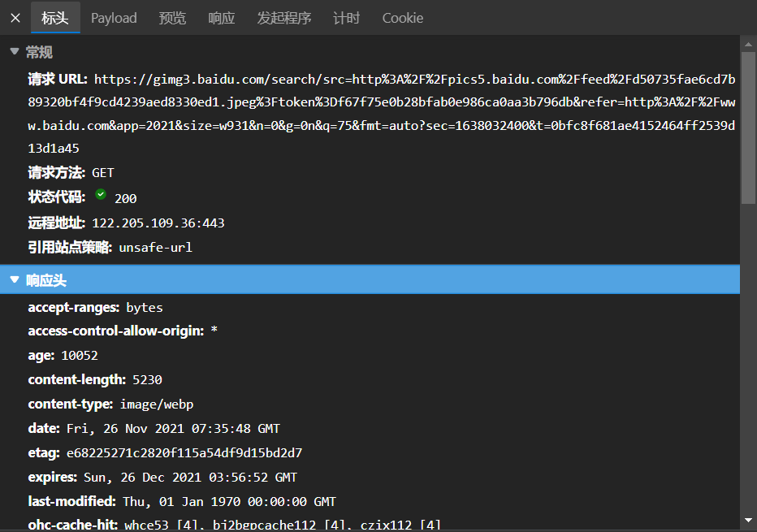Click the 200 status code value
This screenshot has height=532, width=757.
(126, 198)
